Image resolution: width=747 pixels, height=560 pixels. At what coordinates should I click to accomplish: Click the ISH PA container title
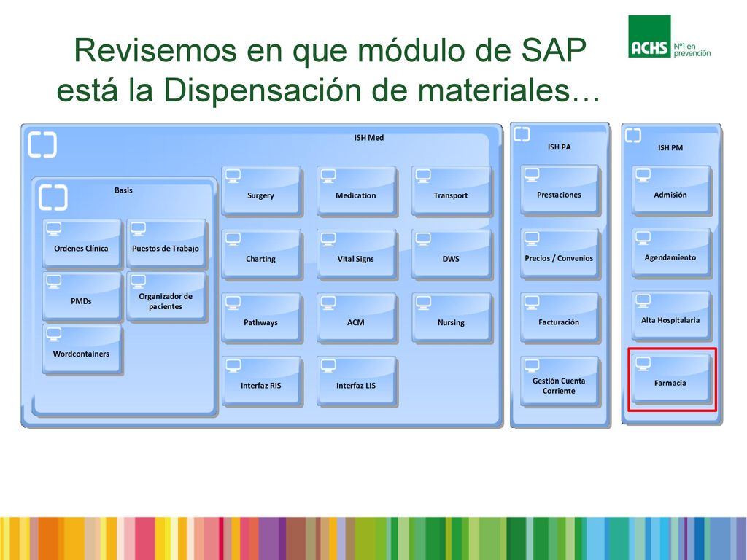tap(559, 147)
